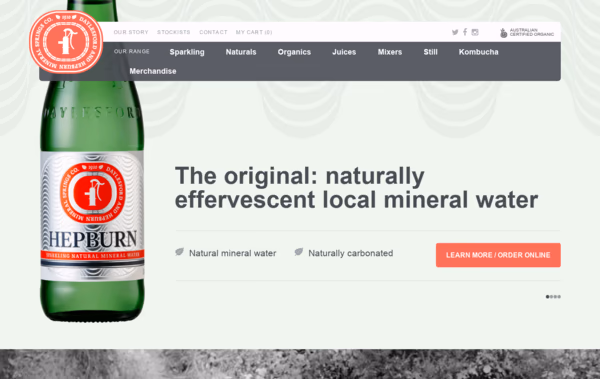The height and width of the screenshot is (379, 600).
Task: Select Sparkling in the range menu
Action: [x=187, y=52]
